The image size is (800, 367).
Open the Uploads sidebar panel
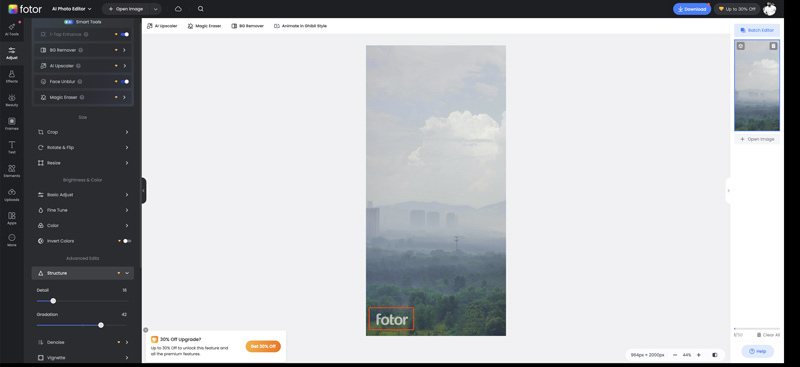point(12,194)
